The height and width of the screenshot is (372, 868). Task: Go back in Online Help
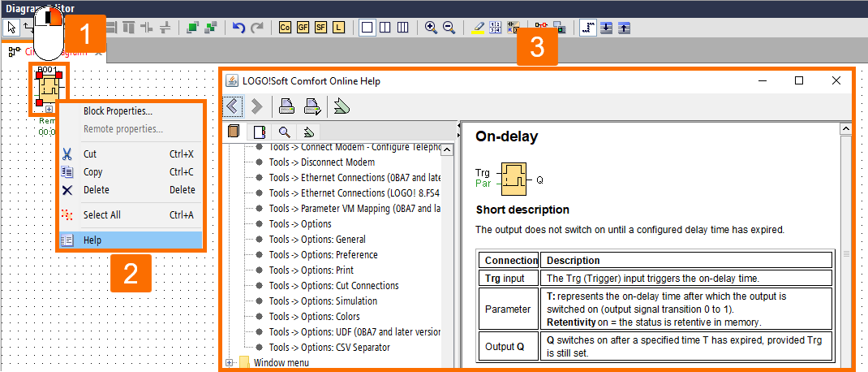point(233,106)
